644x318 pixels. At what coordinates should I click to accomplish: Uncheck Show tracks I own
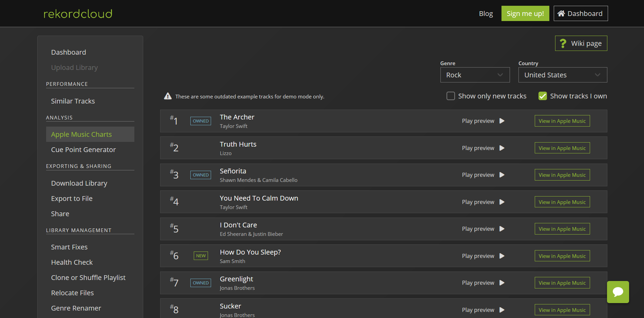[543, 96]
